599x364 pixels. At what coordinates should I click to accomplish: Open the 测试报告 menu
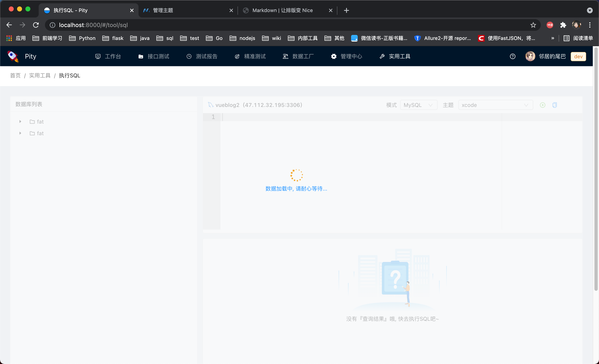[x=202, y=56]
